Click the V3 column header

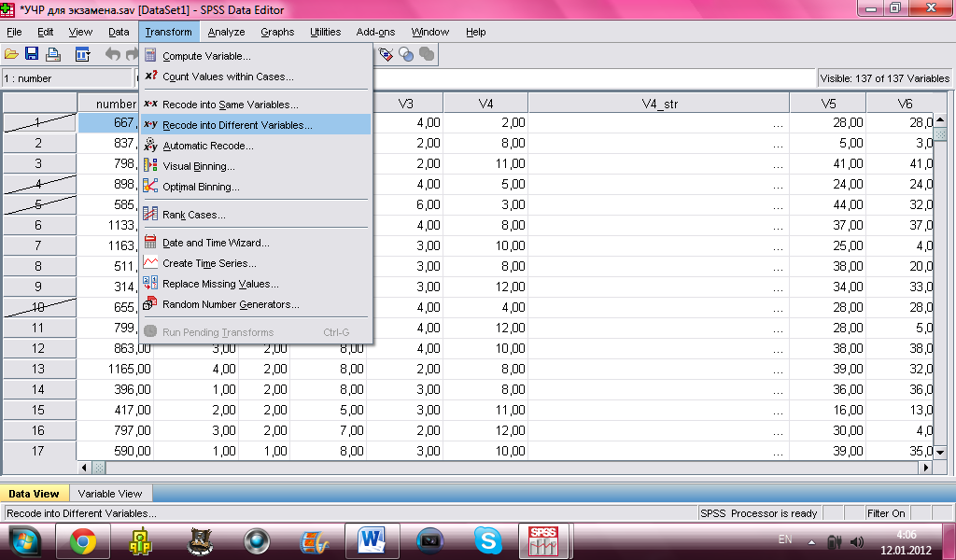[x=405, y=104]
